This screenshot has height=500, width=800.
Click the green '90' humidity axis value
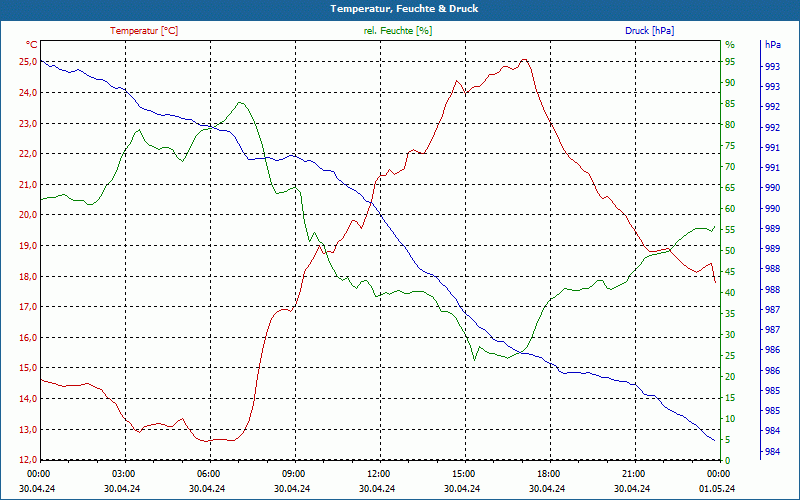click(730, 83)
